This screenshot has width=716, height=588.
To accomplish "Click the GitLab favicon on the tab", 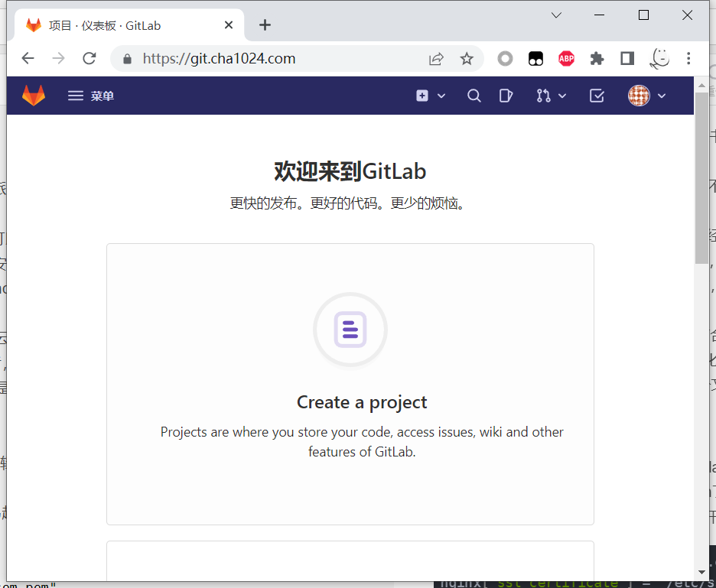I will [x=34, y=25].
